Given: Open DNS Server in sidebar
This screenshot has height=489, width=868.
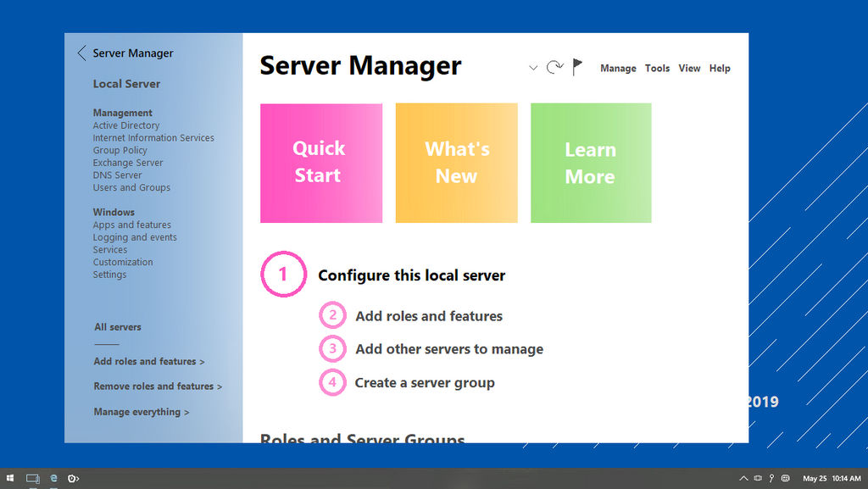Looking at the screenshot, I should coord(117,175).
